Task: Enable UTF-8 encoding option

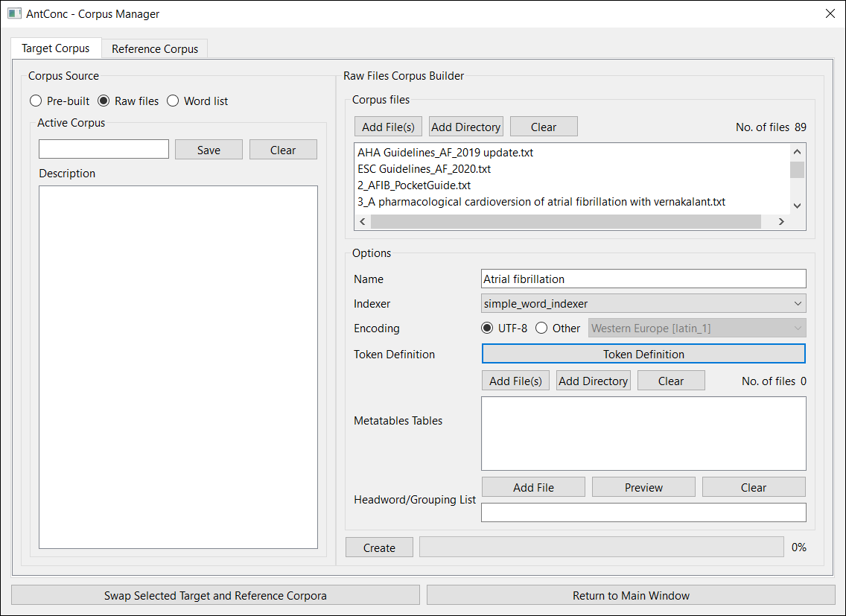Action: (x=488, y=328)
